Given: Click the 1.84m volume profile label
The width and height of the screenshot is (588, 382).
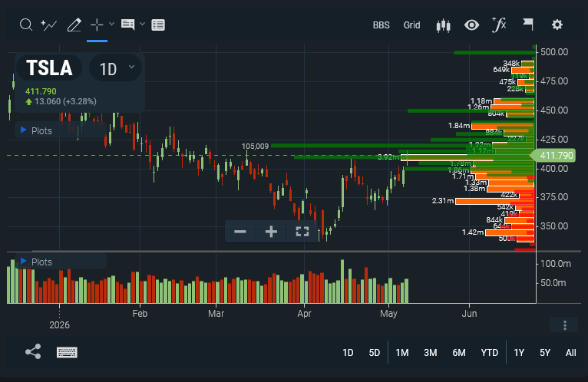Looking at the screenshot, I should click(x=459, y=126).
